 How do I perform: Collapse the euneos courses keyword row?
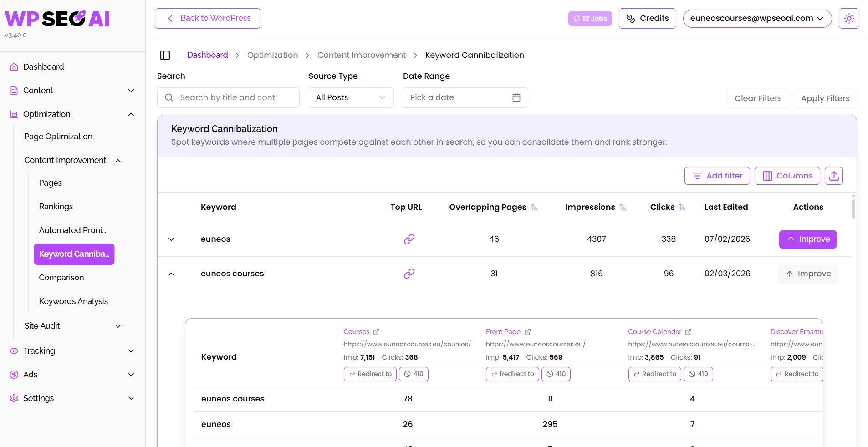pos(171,274)
